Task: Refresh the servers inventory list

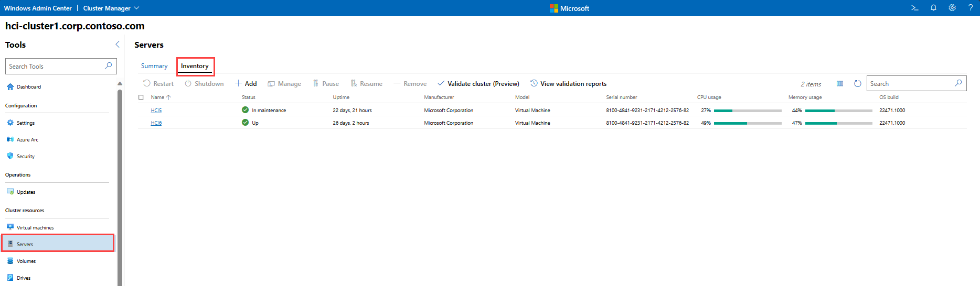Action: point(857,84)
